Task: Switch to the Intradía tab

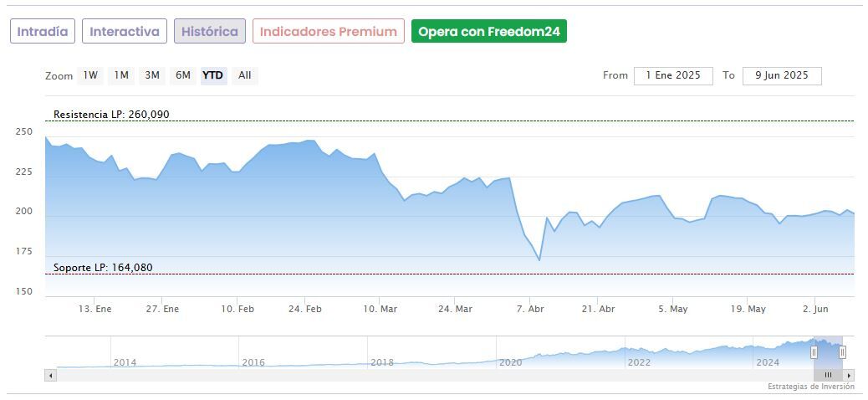Action: click(43, 32)
